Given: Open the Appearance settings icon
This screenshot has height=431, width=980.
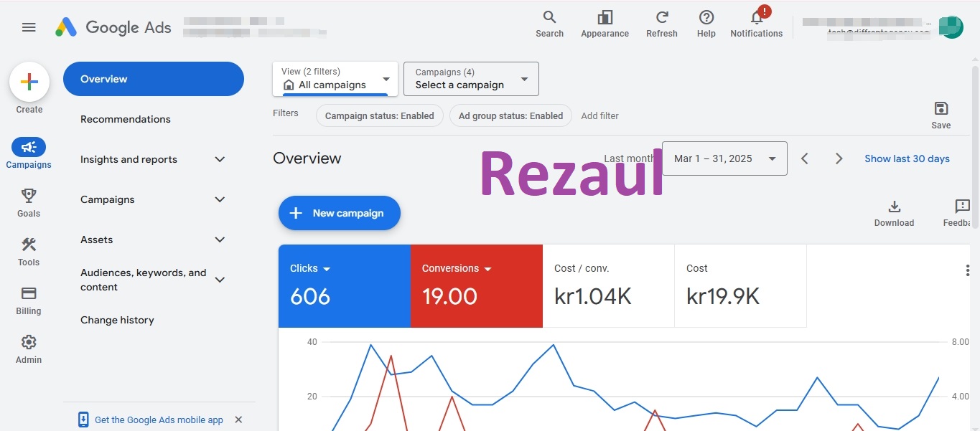Looking at the screenshot, I should coord(605,17).
